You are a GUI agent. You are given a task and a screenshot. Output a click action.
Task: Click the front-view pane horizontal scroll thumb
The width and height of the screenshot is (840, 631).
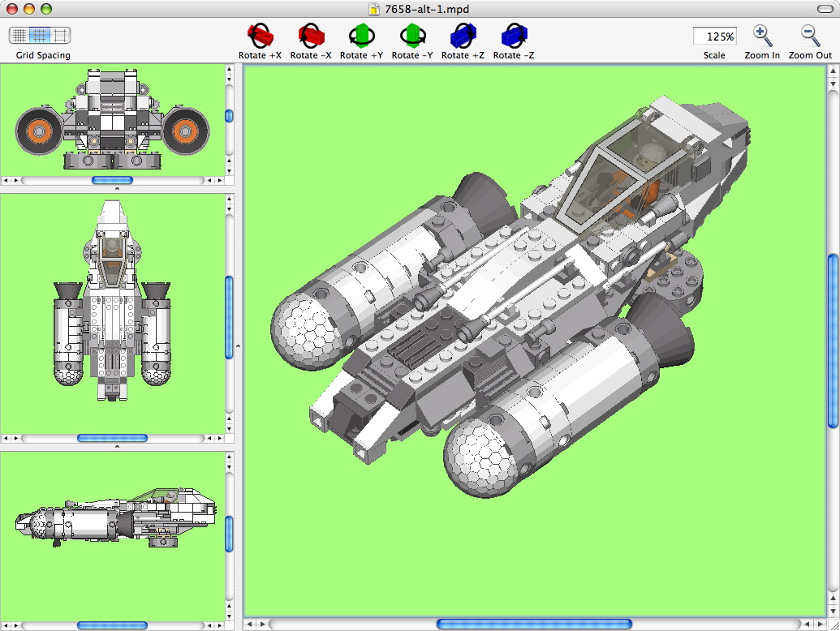tap(112, 180)
